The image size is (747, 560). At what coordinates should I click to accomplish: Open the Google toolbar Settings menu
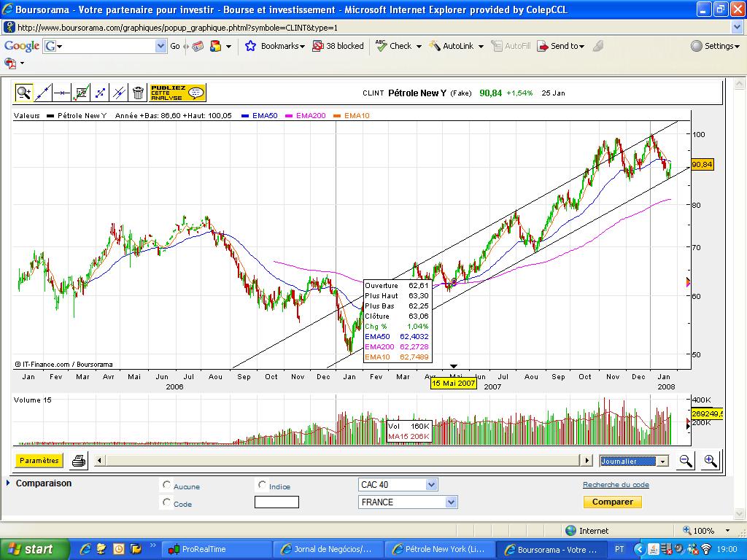tap(716, 46)
